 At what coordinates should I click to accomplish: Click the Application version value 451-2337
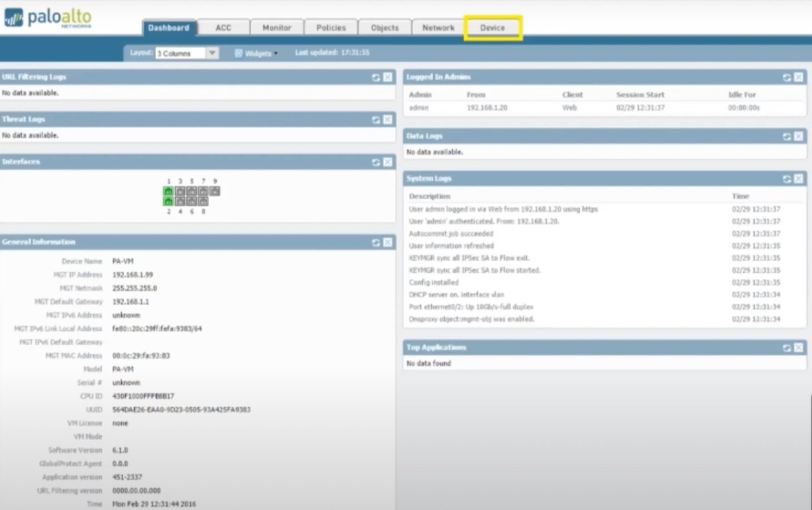(x=127, y=477)
